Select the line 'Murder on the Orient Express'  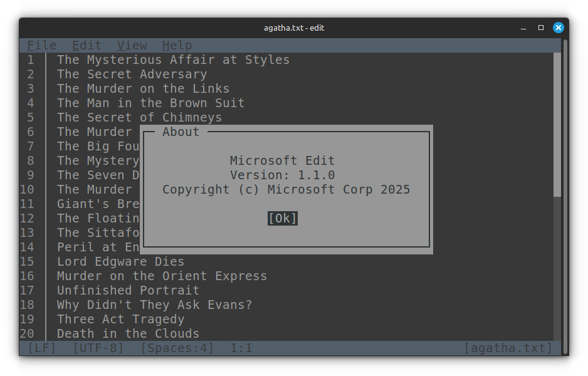(160, 276)
